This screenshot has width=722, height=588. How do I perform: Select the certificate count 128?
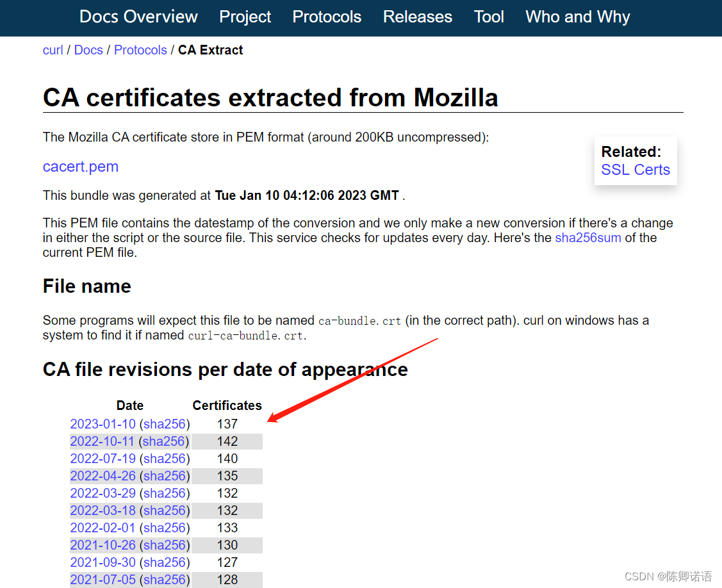pyautogui.click(x=227, y=579)
